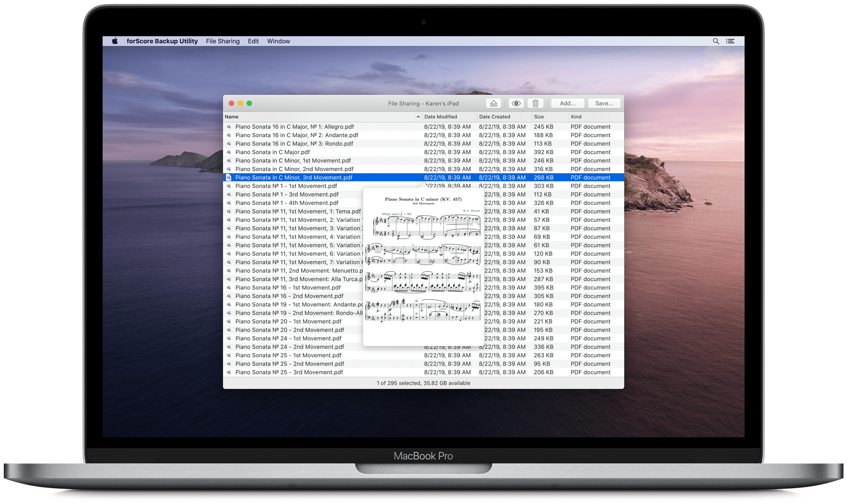Click the 41 KB size cell

pos(541,212)
